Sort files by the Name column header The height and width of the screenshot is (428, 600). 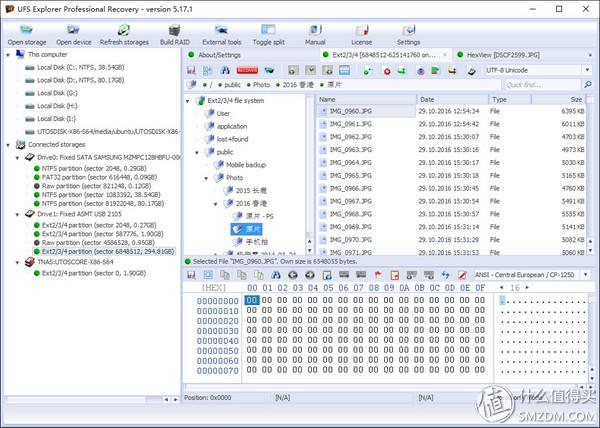[x=365, y=99]
